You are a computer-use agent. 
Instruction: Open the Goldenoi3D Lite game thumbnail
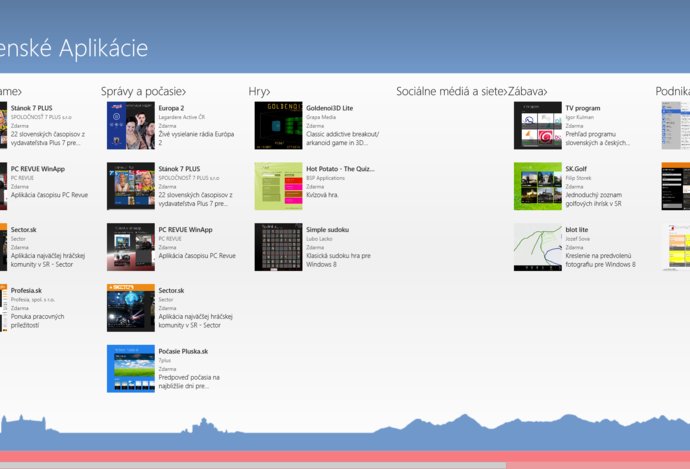279,125
